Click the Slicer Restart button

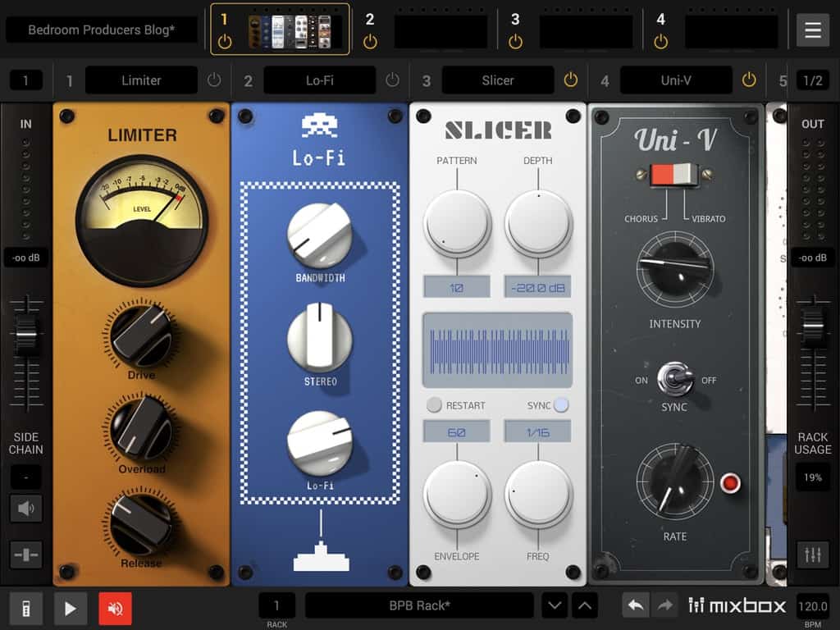(x=434, y=405)
